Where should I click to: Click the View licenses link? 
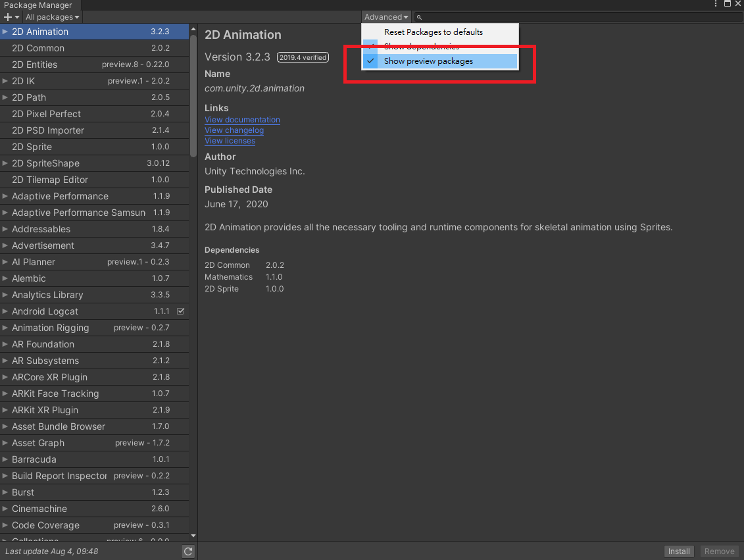[x=230, y=140]
